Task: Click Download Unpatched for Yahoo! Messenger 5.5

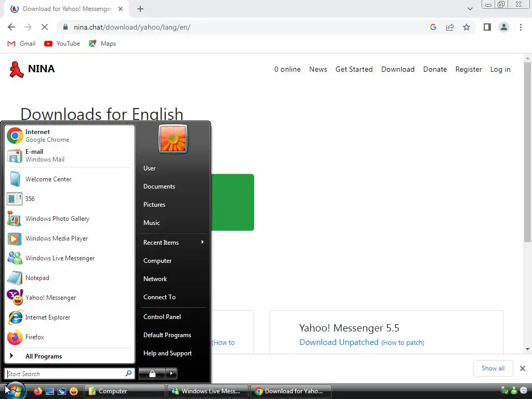Action: pos(339,342)
